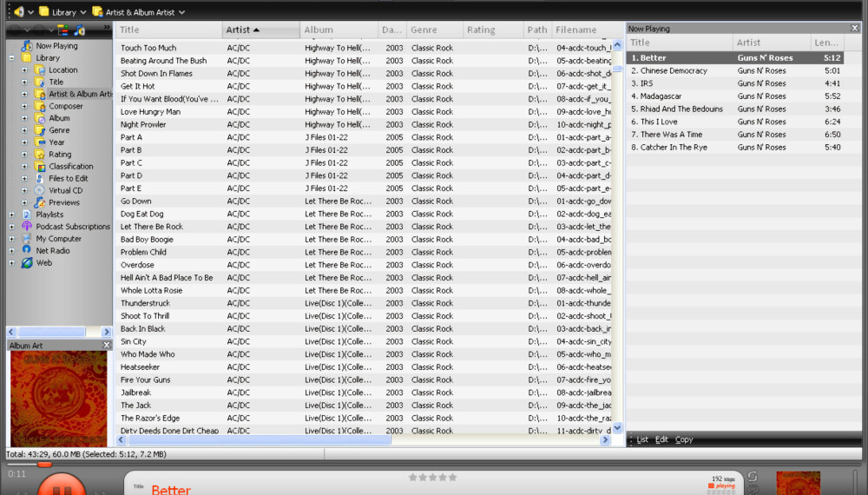Click the Year node icon
Viewport: 868px width, 495px height.
click(x=40, y=142)
